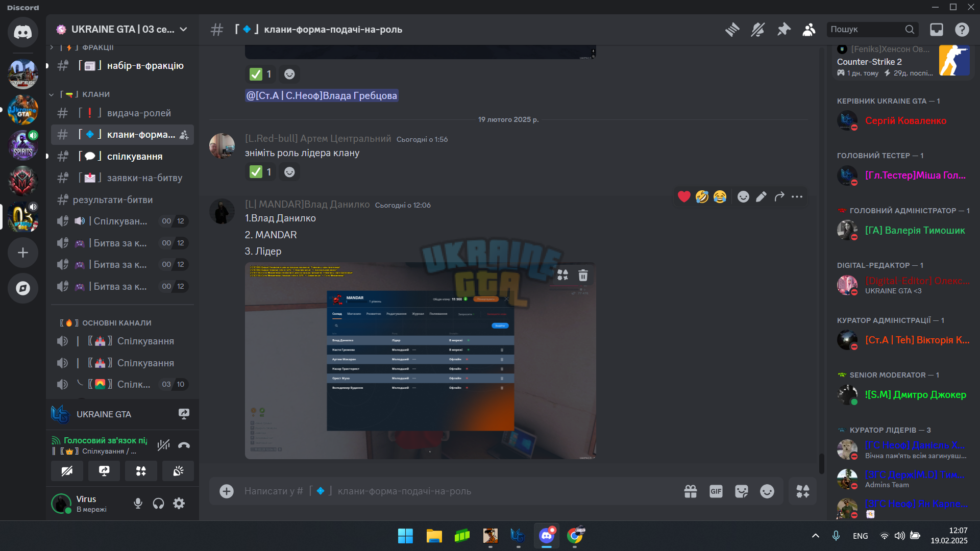View Дмитро Джокер in member list
The height and width of the screenshot is (551, 980).
click(903, 395)
